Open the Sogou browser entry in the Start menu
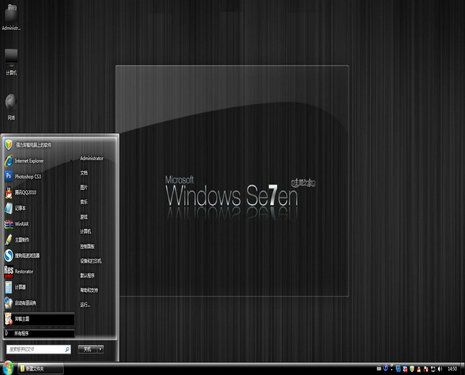Screen dimensions: 465x375 [38, 256]
